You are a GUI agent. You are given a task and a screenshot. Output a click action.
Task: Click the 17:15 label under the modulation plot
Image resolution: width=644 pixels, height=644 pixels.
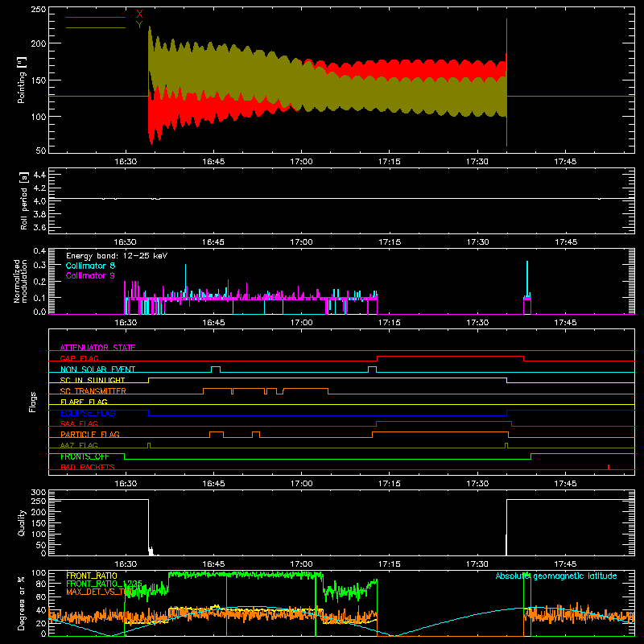pos(390,323)
